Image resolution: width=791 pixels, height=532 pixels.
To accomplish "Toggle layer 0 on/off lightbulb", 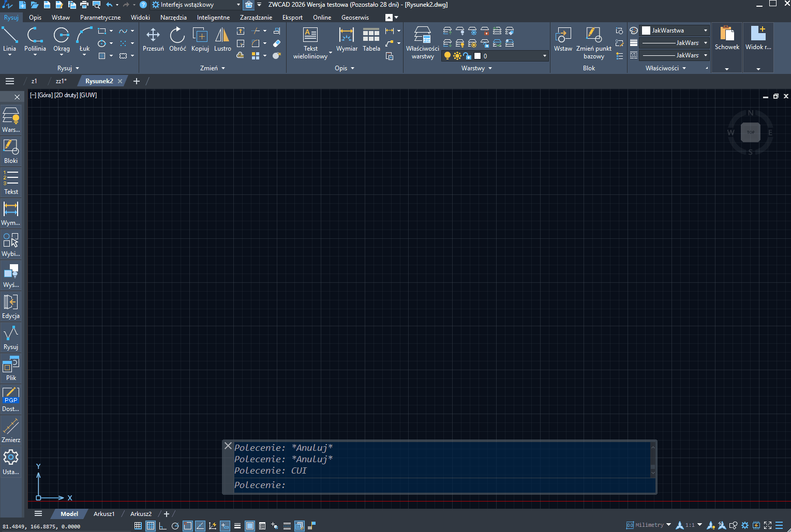I will (x=447, y=56).
